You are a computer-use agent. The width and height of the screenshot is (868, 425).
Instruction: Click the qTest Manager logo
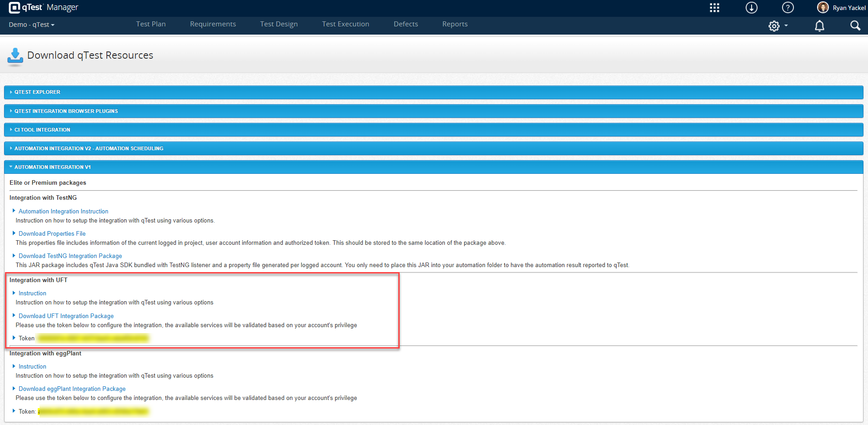click(44, 7)
